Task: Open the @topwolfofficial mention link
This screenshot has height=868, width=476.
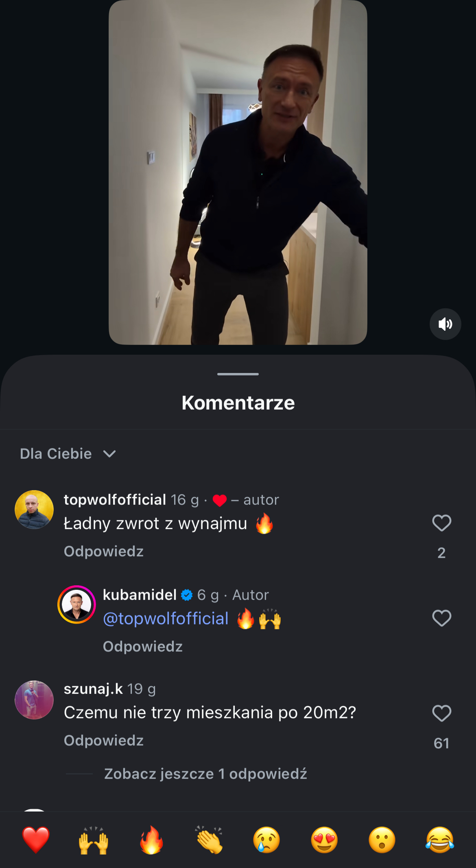Action: [x=166, y=619]
